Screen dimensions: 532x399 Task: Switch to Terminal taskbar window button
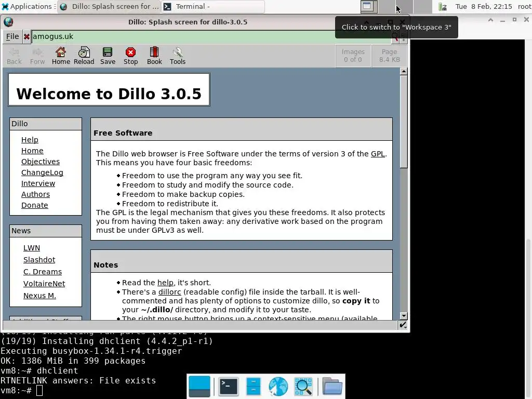[x=213, y=6]
